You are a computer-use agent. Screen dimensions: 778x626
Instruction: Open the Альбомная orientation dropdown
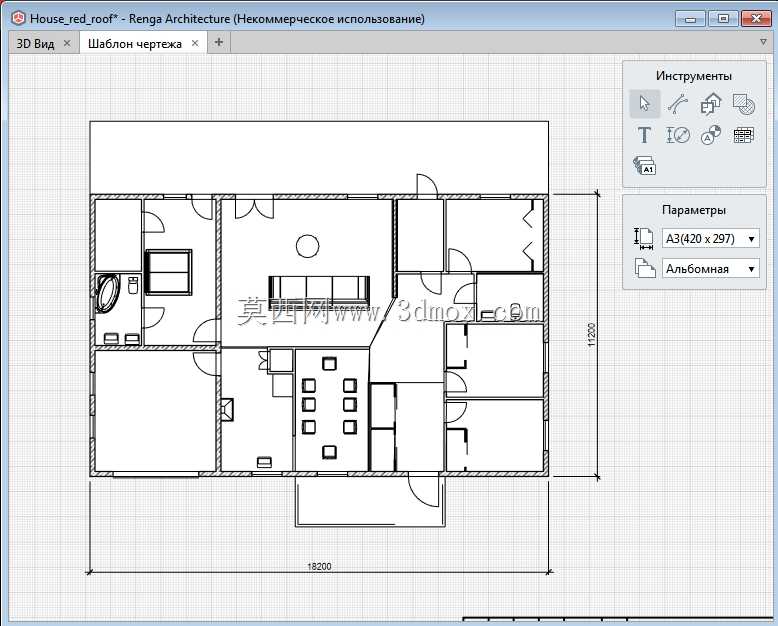711,268
